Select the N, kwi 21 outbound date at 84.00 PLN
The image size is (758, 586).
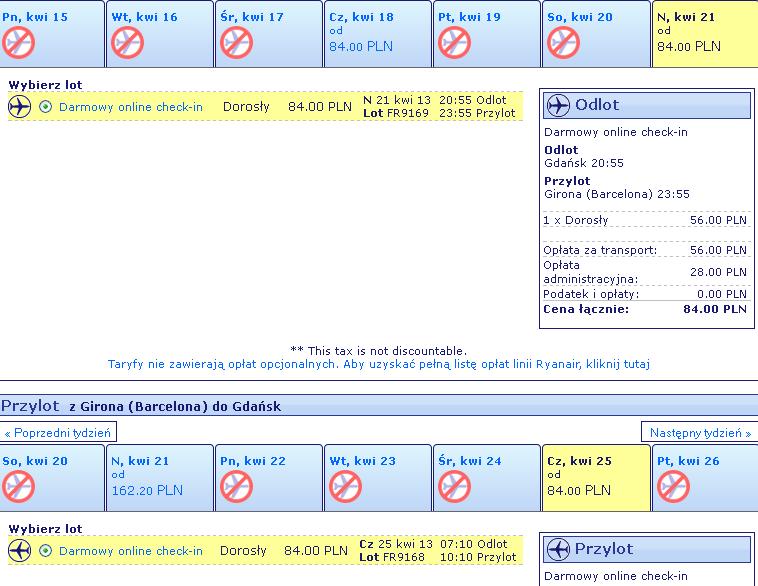click(705, 34)
